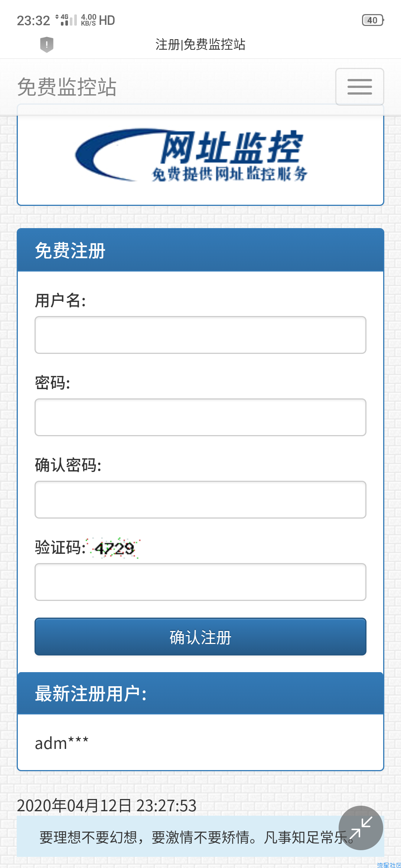
Task: Focus the 确认密码 input field
Action: click(x=200, y=500)
